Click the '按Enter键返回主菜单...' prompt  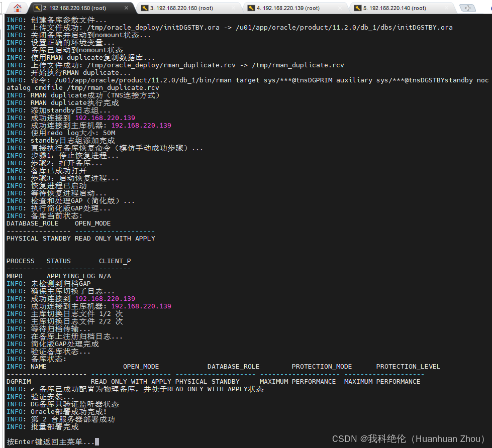coord(51,441)
